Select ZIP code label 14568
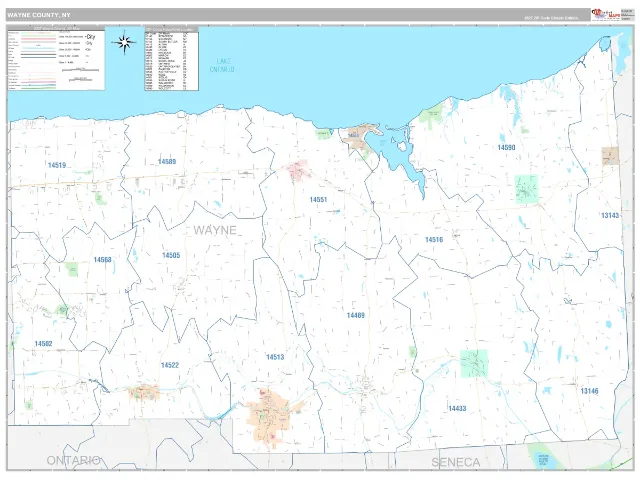 tap(102, 260)
